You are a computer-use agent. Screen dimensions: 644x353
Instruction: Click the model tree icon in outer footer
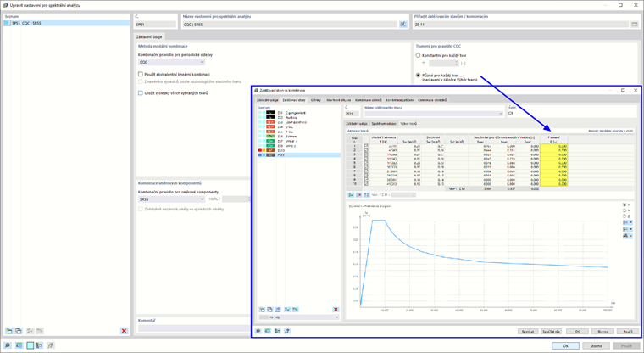pos(39,345)
